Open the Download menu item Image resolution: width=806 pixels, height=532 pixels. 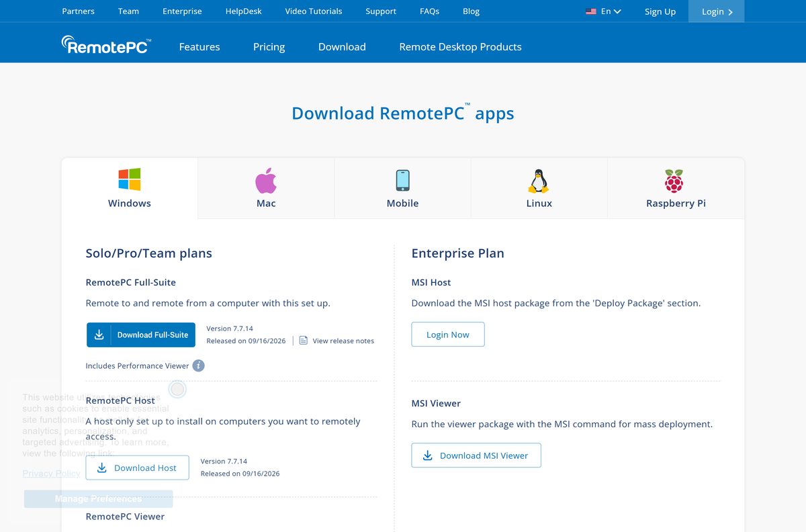(342, 47)
